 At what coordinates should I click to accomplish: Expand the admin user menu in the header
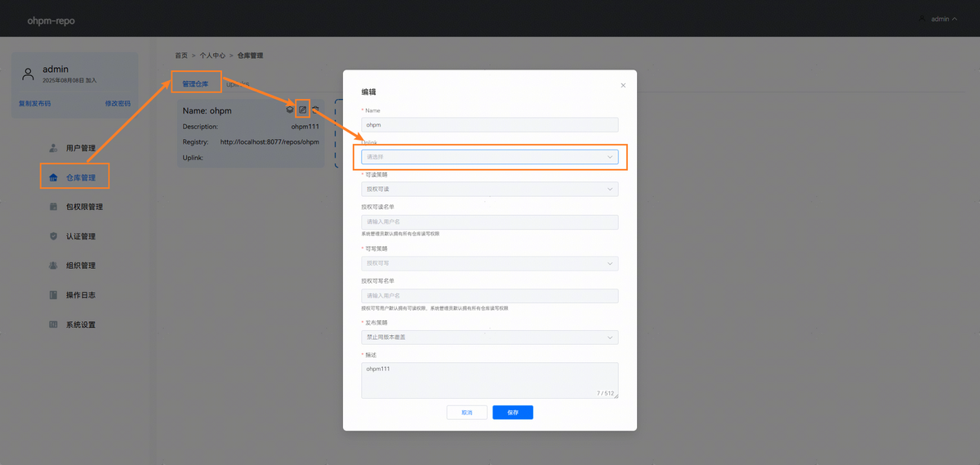coord(938,19)
